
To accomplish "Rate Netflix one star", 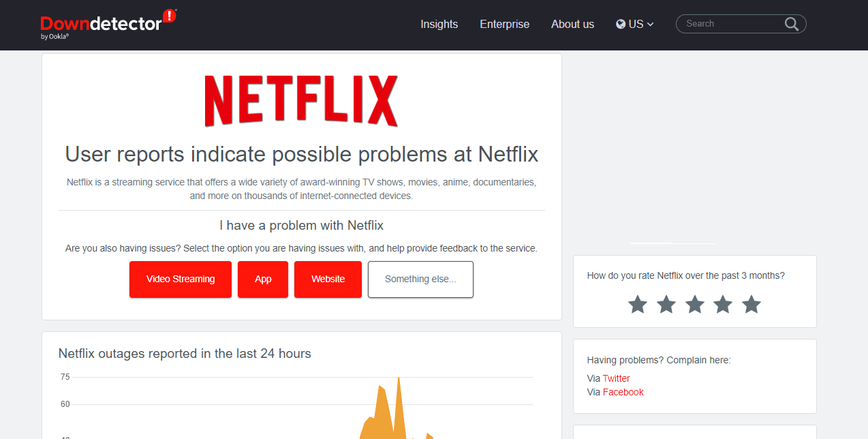I will [638, 304].
